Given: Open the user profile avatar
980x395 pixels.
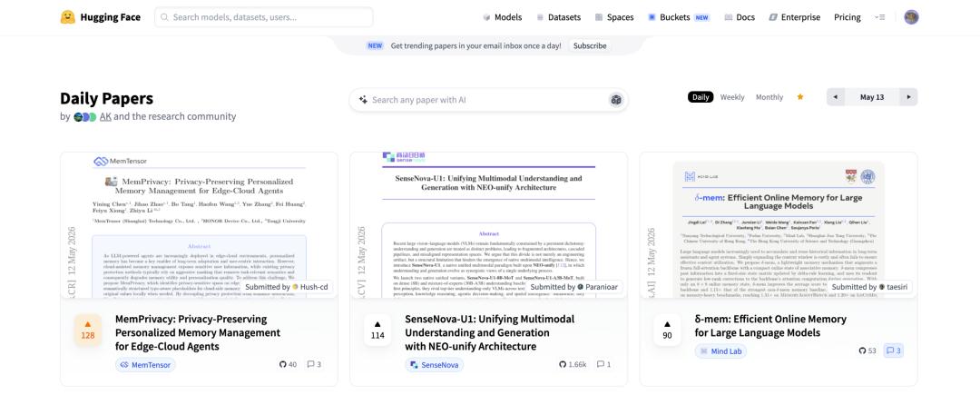Looking at the screenshot, I should pyautogui.click(x=911, y=17).
